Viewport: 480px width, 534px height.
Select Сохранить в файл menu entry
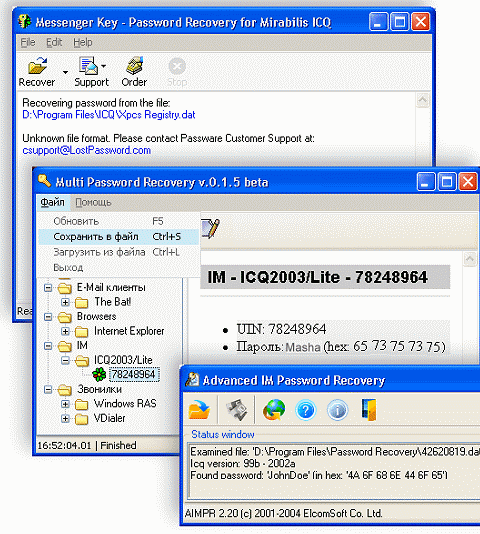pyautogui.click(x=118, y=237)
